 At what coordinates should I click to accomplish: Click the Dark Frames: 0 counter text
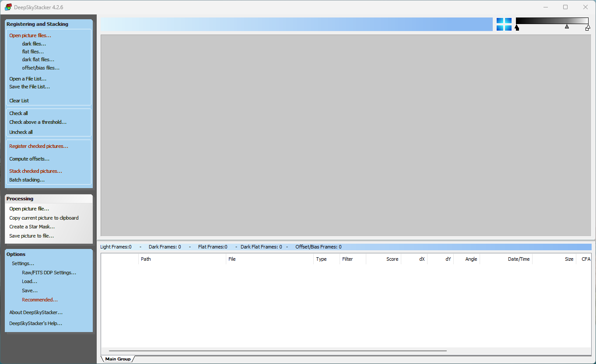pyautogui.click(x=165, y=247)
